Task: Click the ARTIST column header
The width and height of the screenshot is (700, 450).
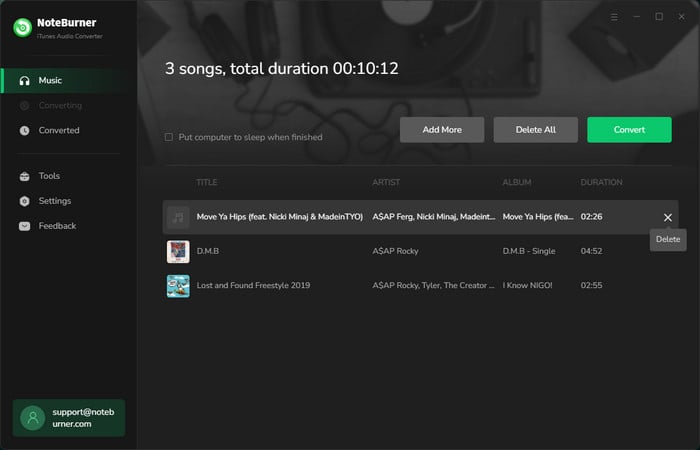Action: pos(386,182)
